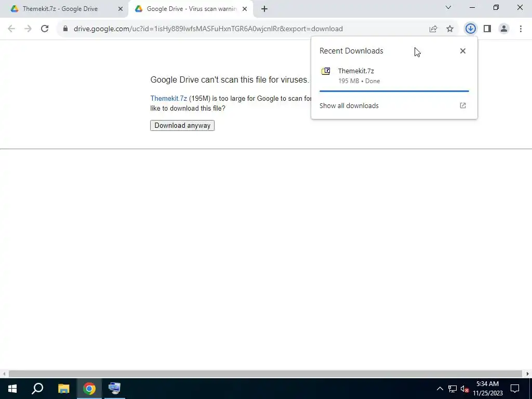This screenshot has width=532, height=399.
Task: Bookmark this page with the star icon
Action: [450, 29]
